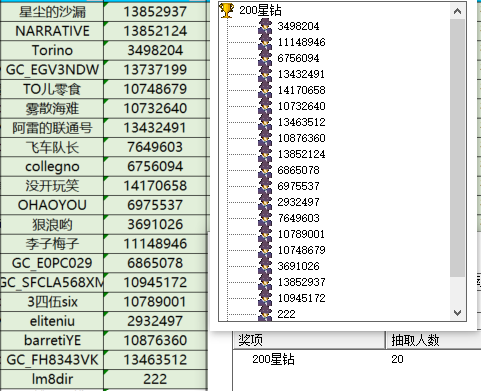This screenshot has width=481, height=391.
Task: Click the scroll up arrow in winners list
Action: tap(457, 11)
